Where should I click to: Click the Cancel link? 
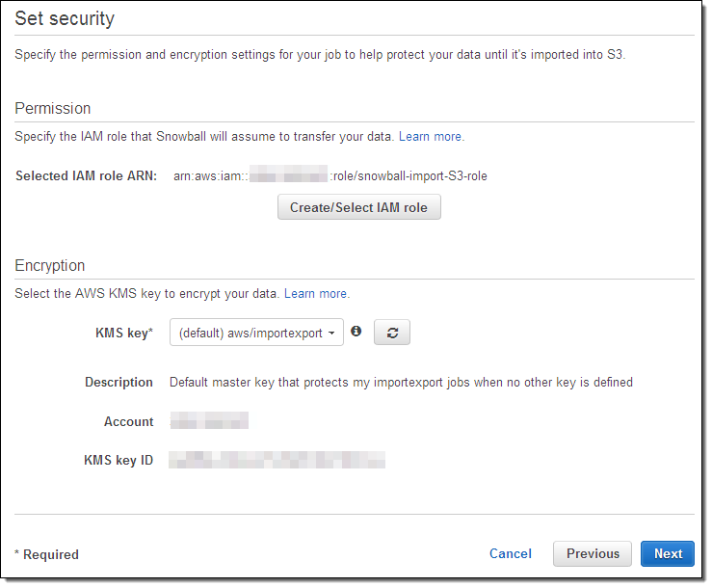511,553
